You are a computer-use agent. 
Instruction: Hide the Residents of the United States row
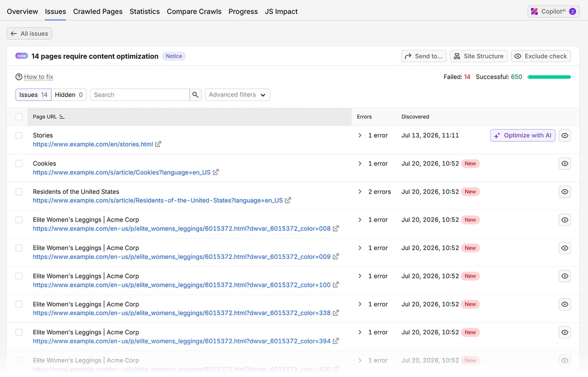click(565, 192)
